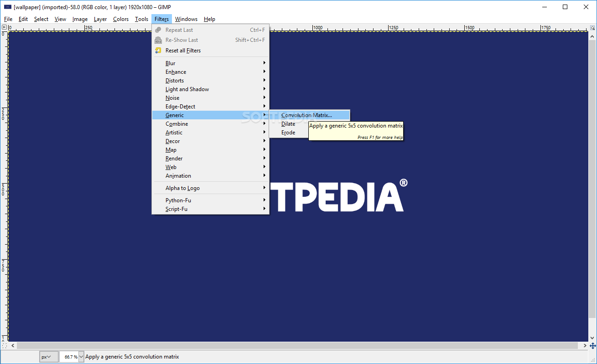The height and width of the screenshot is (364, 597).
Task: Click the horizontal scrollbar left arrow
Action: 12,346
